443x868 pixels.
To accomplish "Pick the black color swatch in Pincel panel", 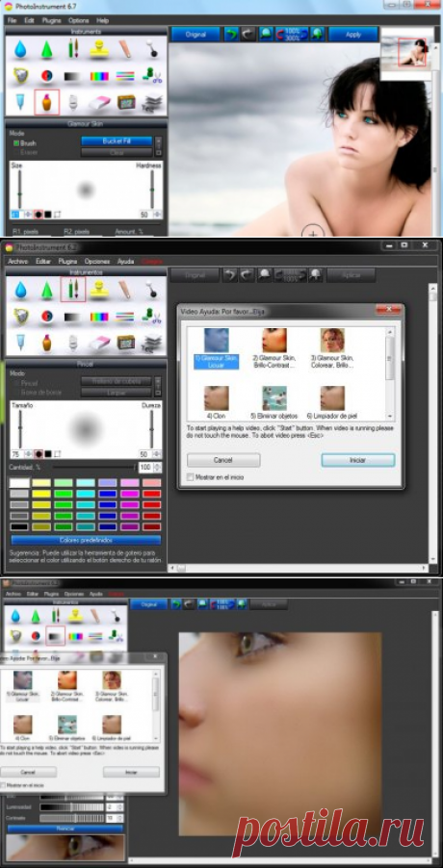I will (x=19, y=527).
